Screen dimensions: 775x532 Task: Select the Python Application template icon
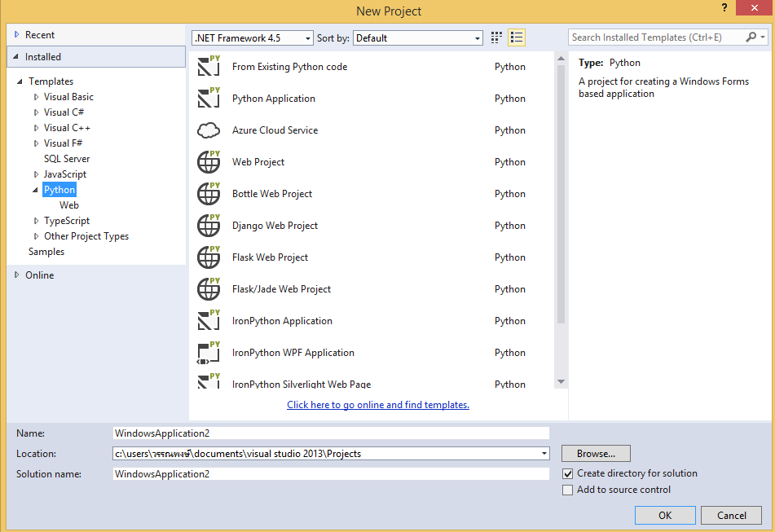click(x=209, y=98)
